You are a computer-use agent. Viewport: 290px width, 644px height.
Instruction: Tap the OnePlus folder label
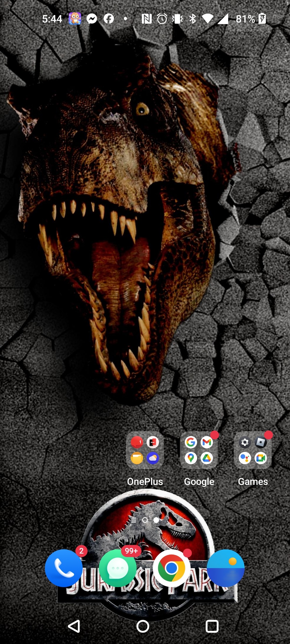(x=145, y=481)
